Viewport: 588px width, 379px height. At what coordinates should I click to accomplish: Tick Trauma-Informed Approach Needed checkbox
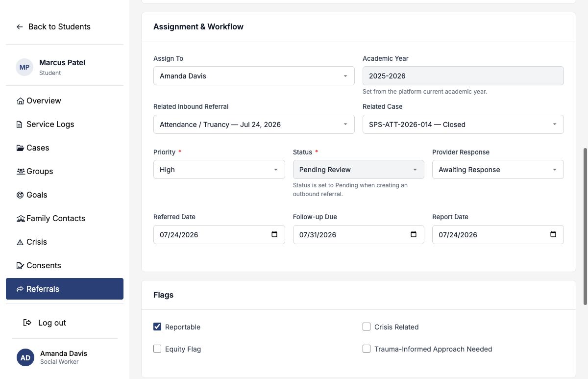pyautogui.click(x=367, y=349)
